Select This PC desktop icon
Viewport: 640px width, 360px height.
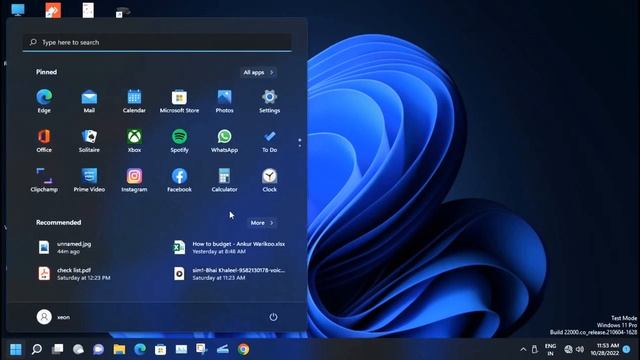pos(18,10)
